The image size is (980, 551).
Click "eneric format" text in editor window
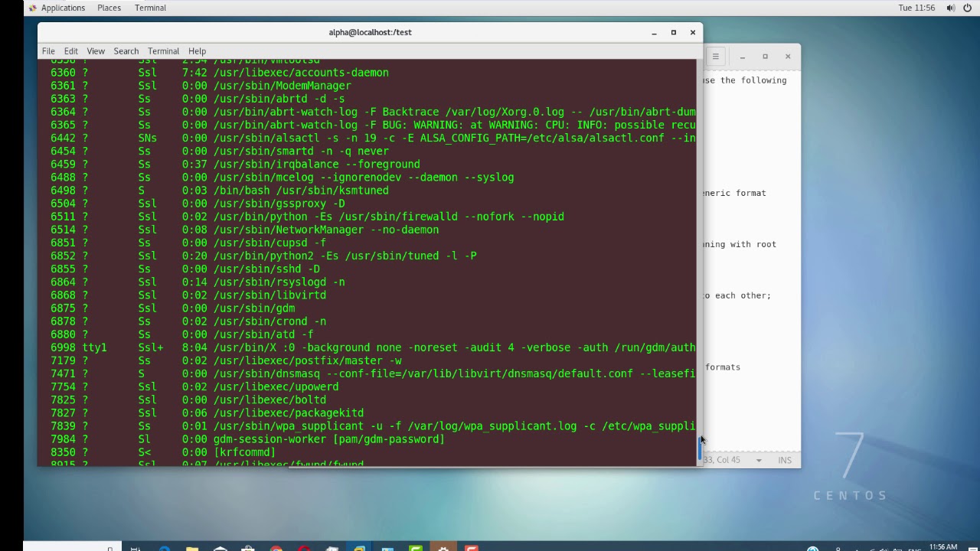pyautogui.click(x=734, y=193)
